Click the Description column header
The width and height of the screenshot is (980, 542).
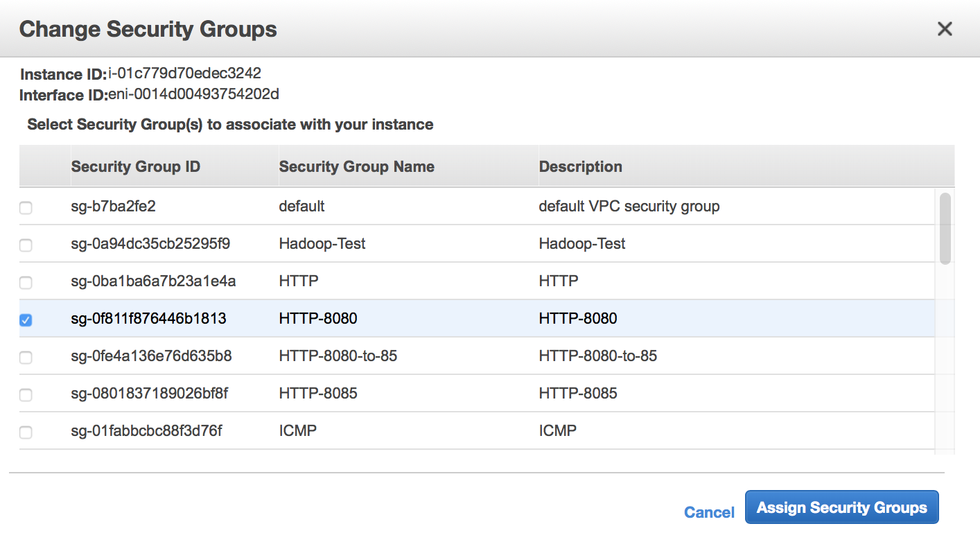(581, 167)
